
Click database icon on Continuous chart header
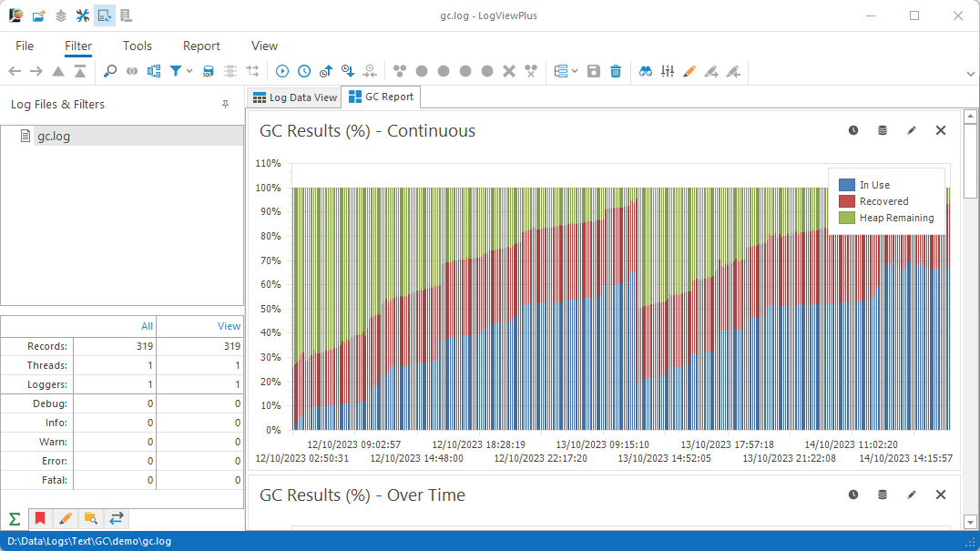[883, 130]
